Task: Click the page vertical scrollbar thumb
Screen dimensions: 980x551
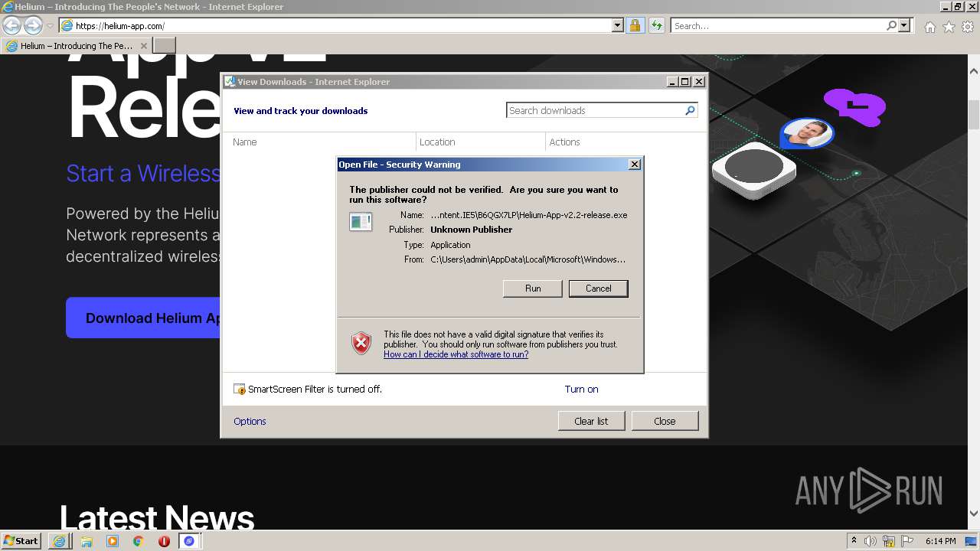Action: click(x=974, y=115)
